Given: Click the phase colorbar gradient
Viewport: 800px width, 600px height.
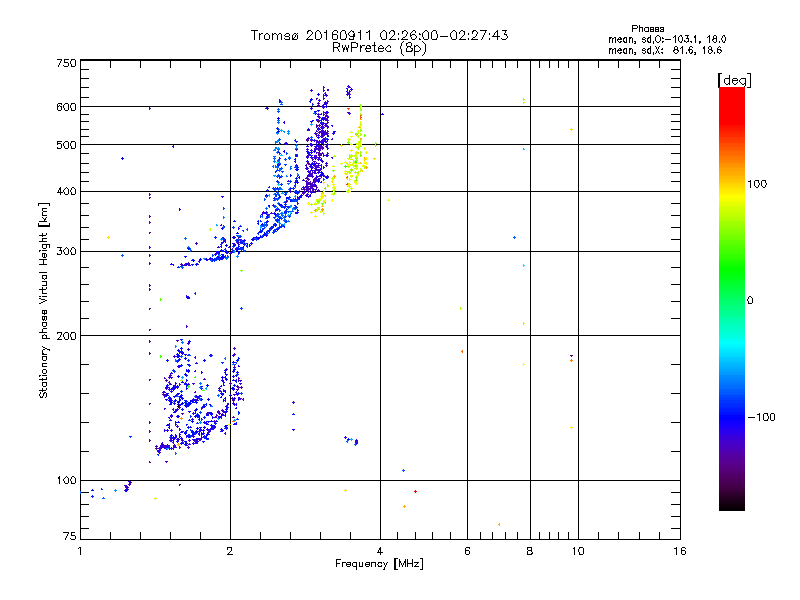Looking at the screenshot, I should point(732,299).
